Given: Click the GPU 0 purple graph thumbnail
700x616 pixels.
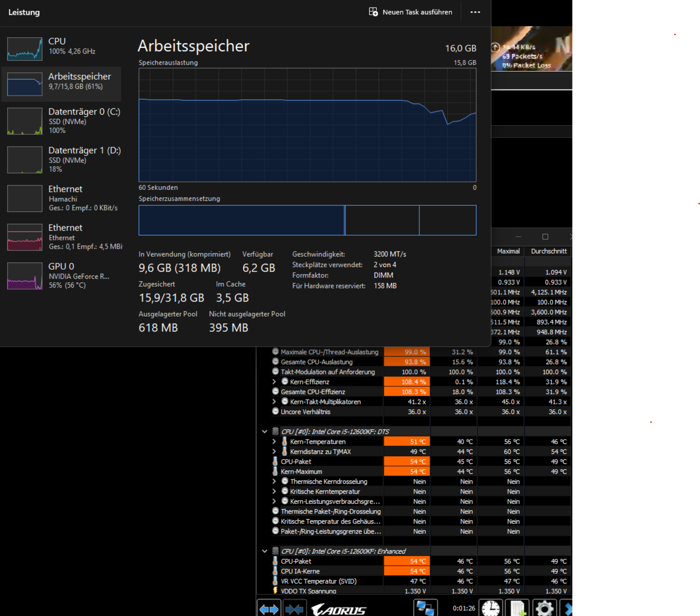Looking at the screenshot, I should pos(25,276).
